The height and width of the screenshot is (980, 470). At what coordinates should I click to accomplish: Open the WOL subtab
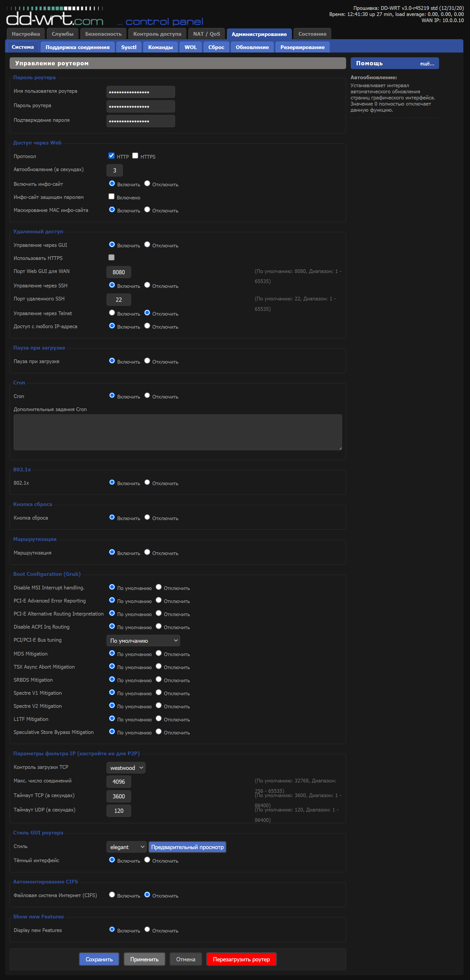pos(191,47)
